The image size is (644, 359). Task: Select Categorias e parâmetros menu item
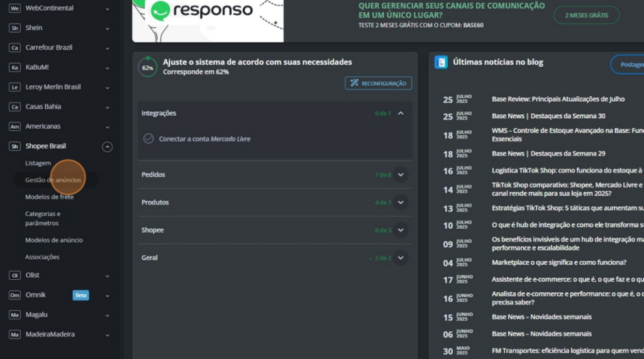click(x=43, y=218)
